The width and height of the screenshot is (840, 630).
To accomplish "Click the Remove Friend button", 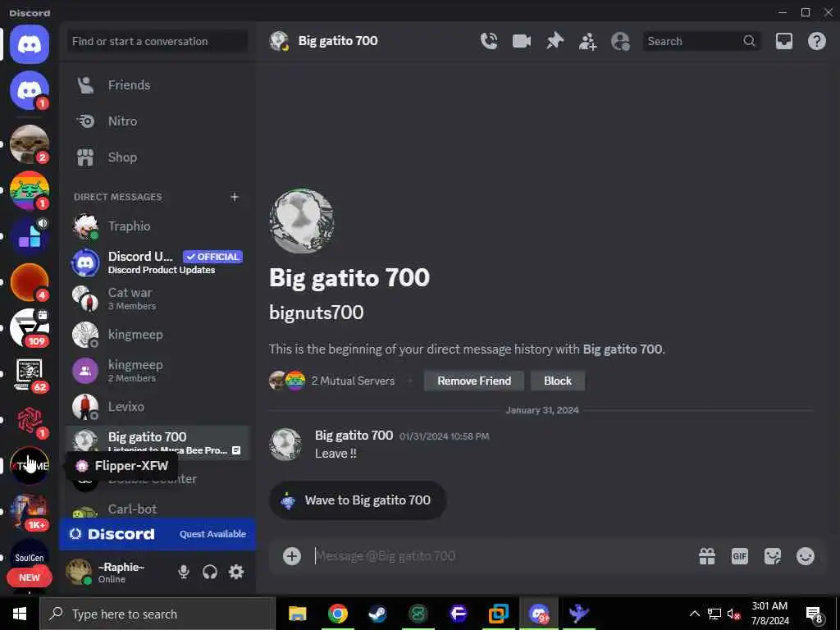I will coord(473,381).
